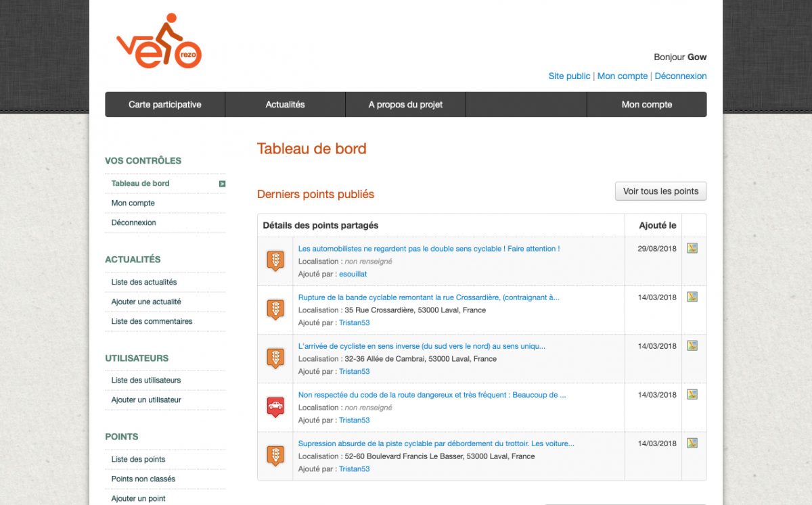Click the edit icon for the 29/08/2018 point

[x=692, y=248]
